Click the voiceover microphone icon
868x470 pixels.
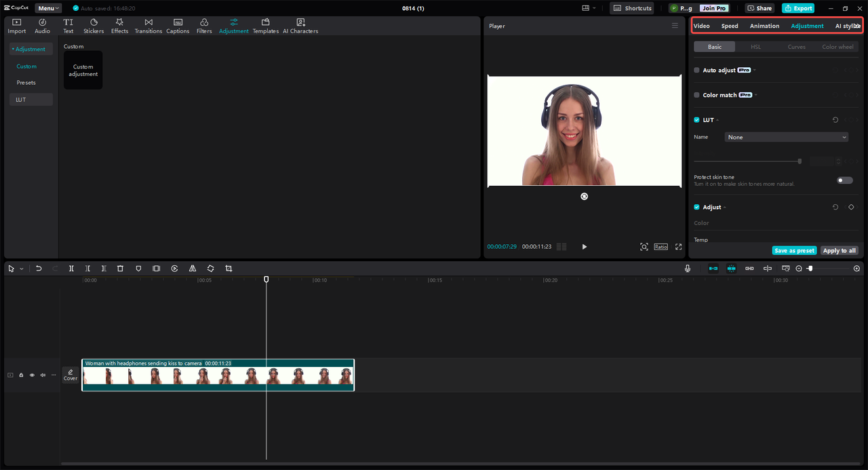pyautogui.click(x=688, y=269)
